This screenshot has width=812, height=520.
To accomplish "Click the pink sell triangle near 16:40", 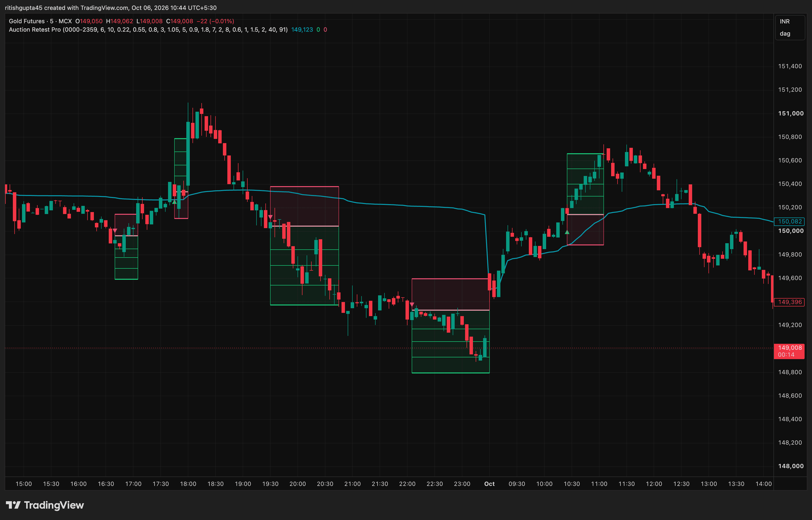I will tap(115, 230).
